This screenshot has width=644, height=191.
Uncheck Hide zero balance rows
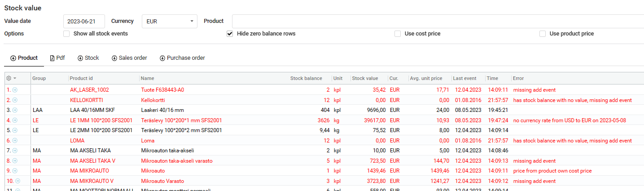click(x=230, y=34)
